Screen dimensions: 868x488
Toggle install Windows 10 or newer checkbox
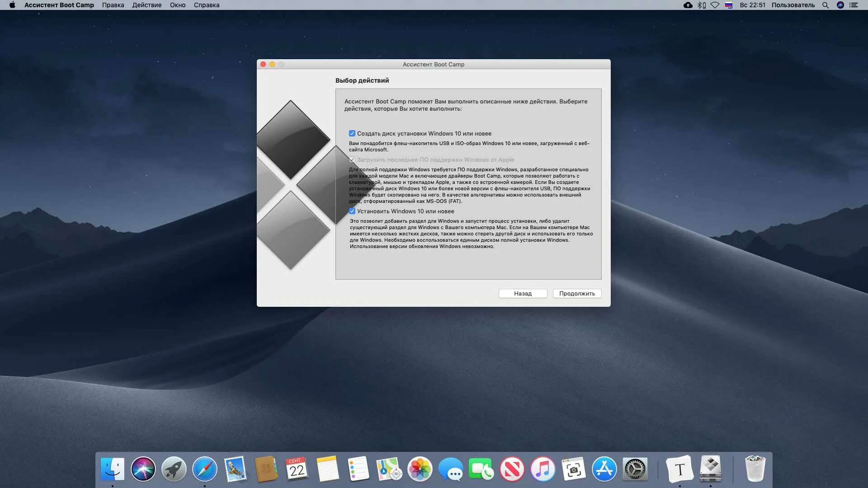tap(352, 211)
